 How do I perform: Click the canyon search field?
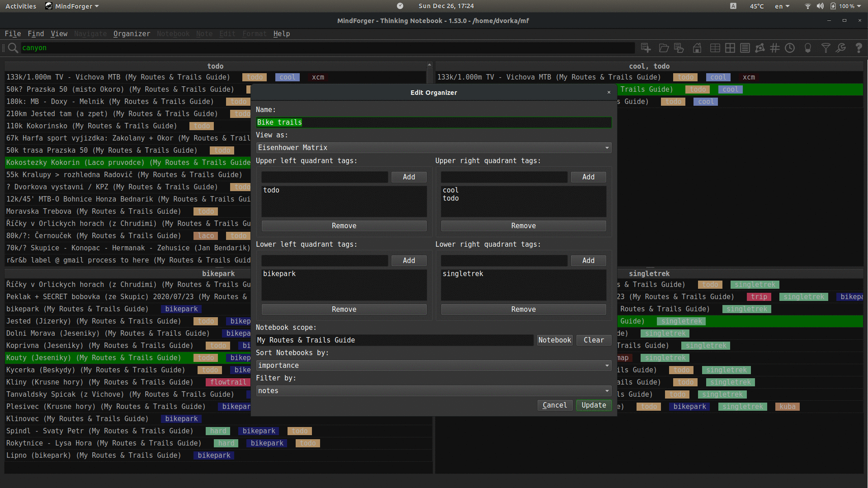click(x=328, y=48)
